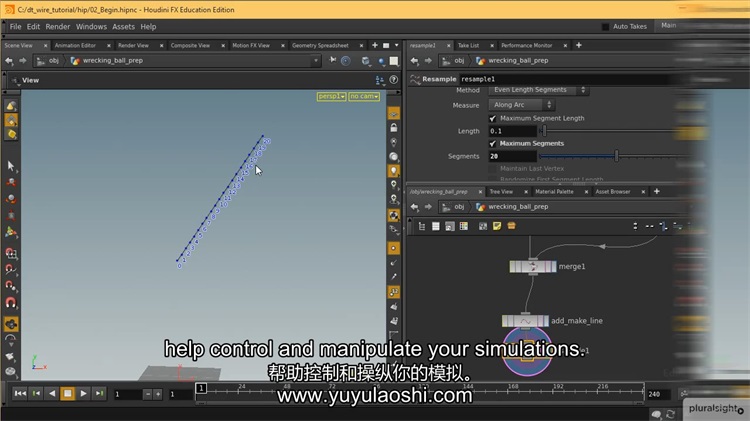Screen dimensions: 750x421
Task: Open the scene view path dropdown arrow
Action: [x=316, y=61]
